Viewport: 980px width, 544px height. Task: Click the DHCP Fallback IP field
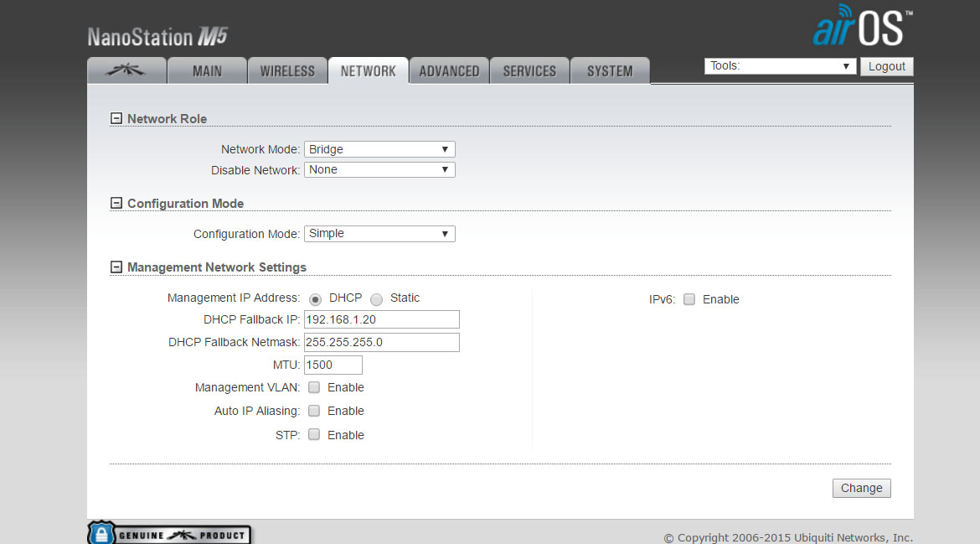coord(381,319)
